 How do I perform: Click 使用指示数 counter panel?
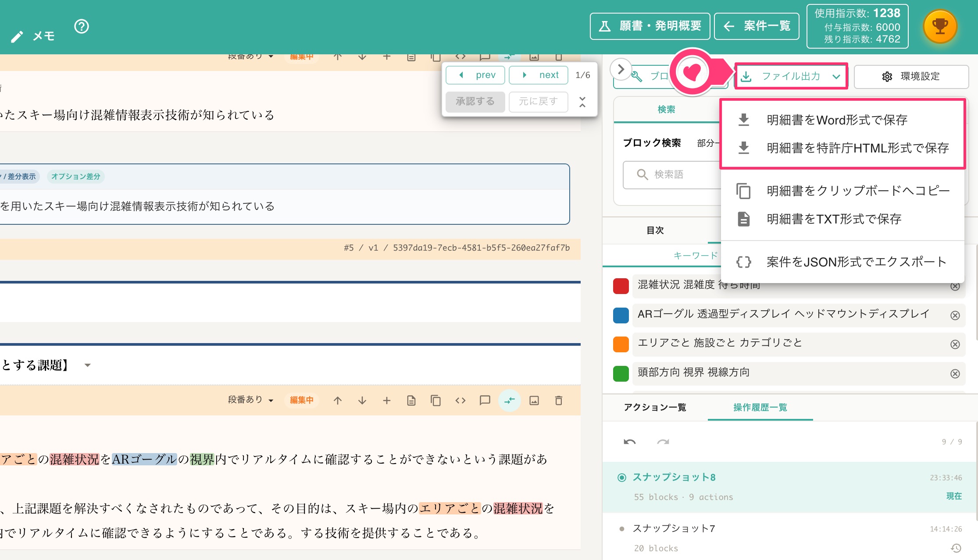point(857,26)
